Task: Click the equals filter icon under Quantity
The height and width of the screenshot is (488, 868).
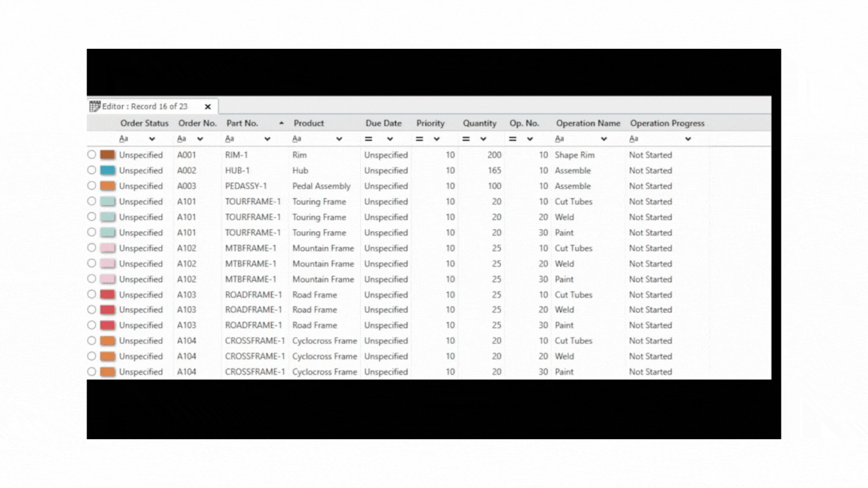Action: [466, 139]
